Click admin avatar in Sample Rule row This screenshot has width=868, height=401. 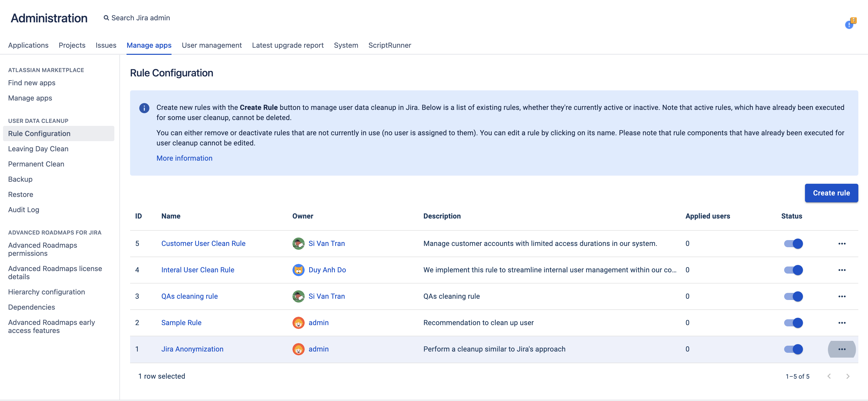pyautogui.click(x=298, y=323)
